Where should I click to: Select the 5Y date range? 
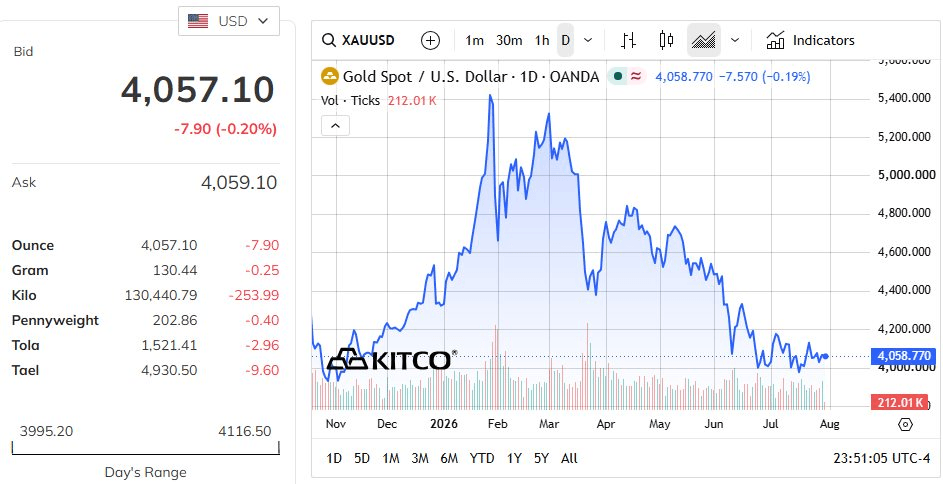pyautogui.click(x=541, y=458)
